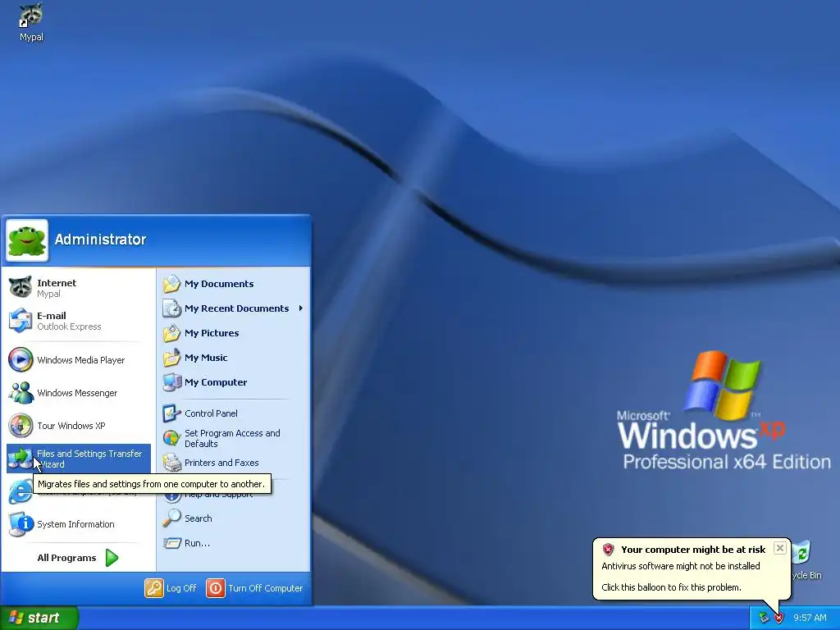Click the Start button
This screenshot has width=840, height=630.
[x=39, y=618]
